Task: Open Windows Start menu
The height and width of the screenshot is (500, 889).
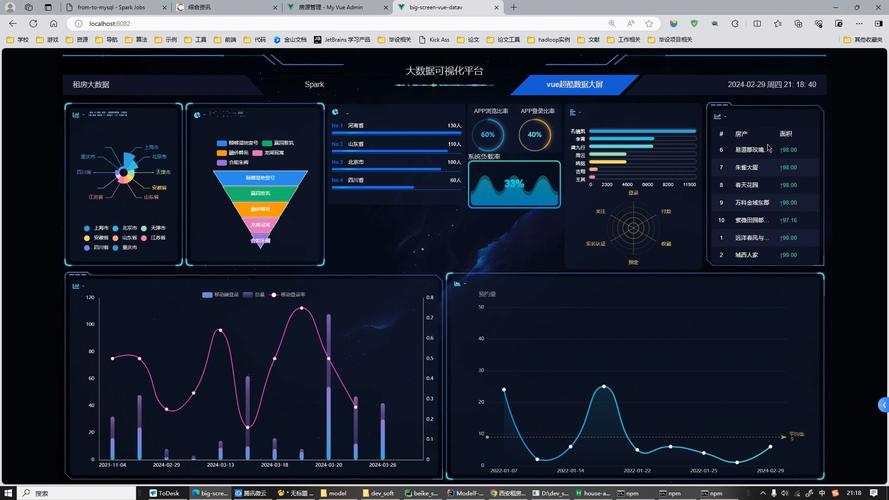Action: pos(8,493)
